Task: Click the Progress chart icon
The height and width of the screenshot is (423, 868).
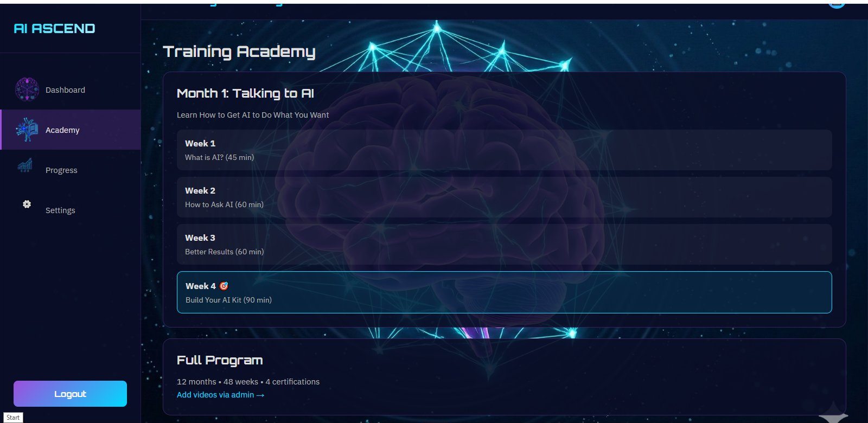Action: coord(25,165)
